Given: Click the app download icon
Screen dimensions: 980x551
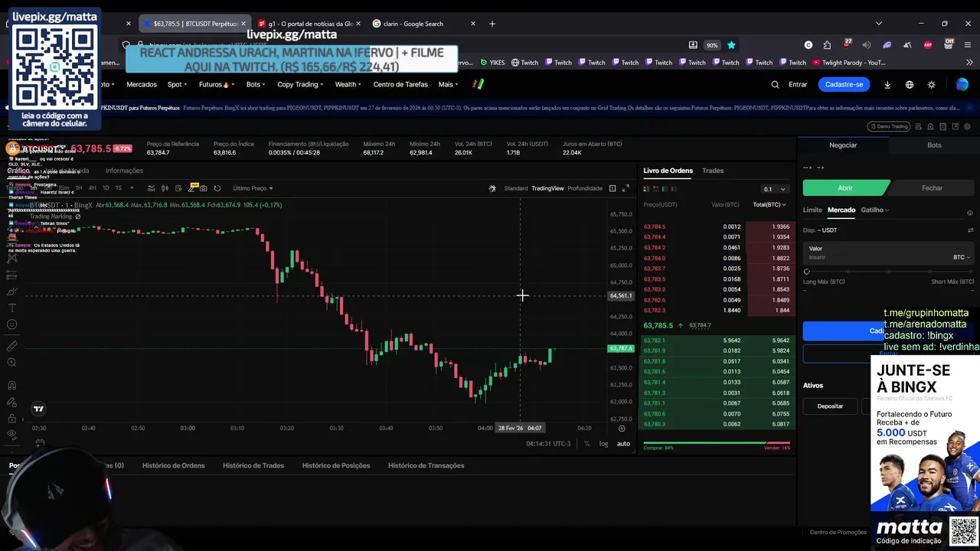Looking at the screenshot, I should click(x=887, y=84).
